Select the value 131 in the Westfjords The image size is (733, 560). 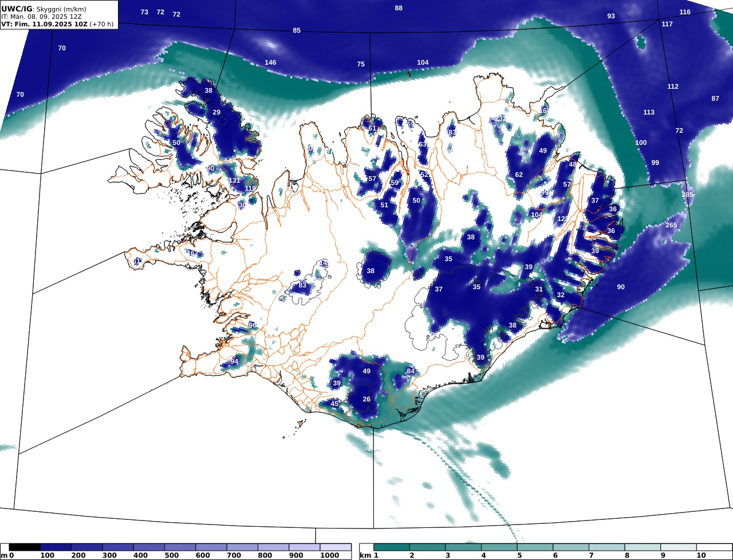click(234, 180)
